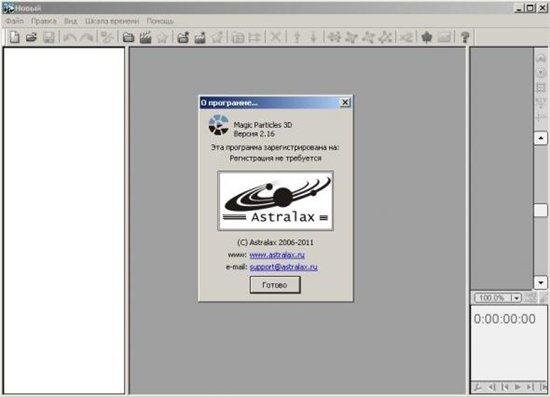Screen dimensions: 550x397
Task: Click the move up arrow toolbar icon
Action: pyautogui.click(x=297, y=37)
